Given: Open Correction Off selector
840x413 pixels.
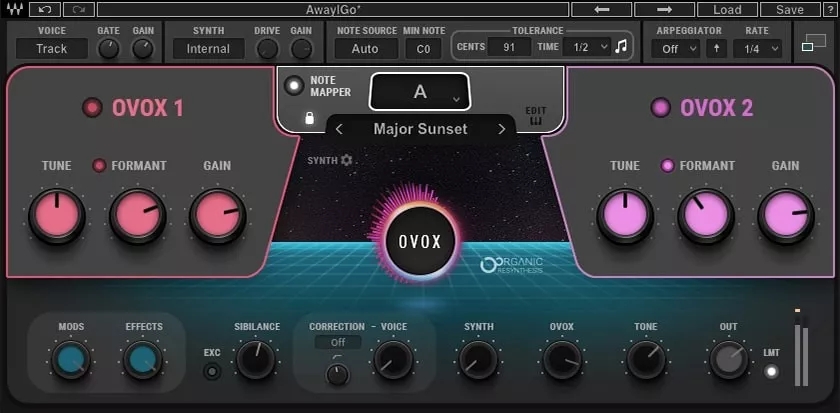Looking at the screenshot, I should [x=338, y=342].
